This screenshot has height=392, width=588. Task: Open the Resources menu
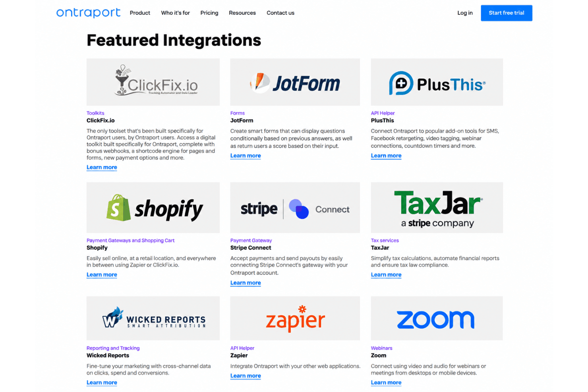click(x=242, y=13)
